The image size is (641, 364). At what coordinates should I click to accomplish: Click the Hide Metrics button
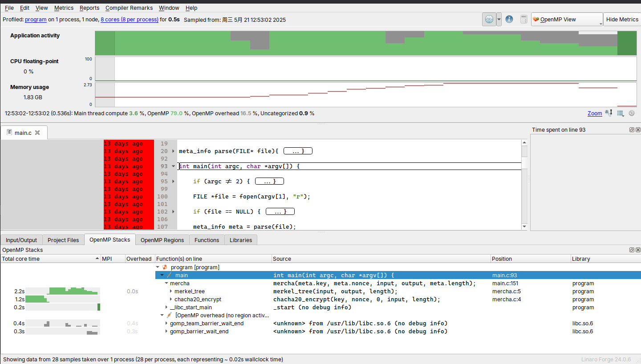tap(622, 19)
